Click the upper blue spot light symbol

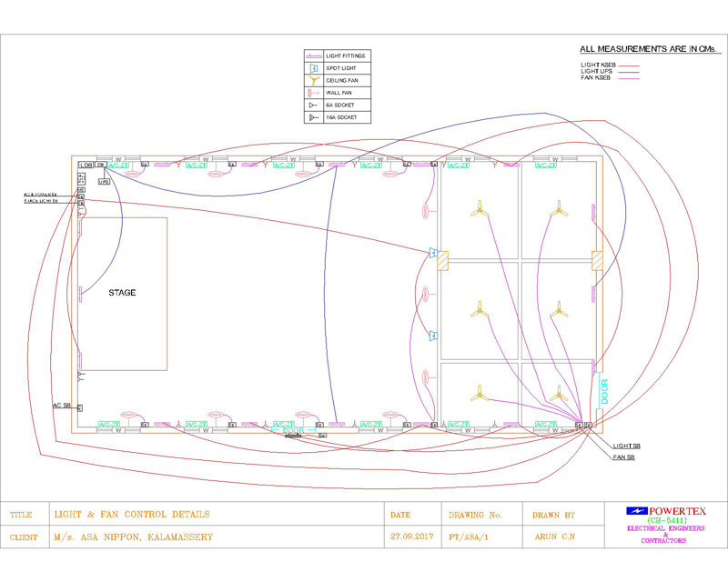click(x=435, y=252)
